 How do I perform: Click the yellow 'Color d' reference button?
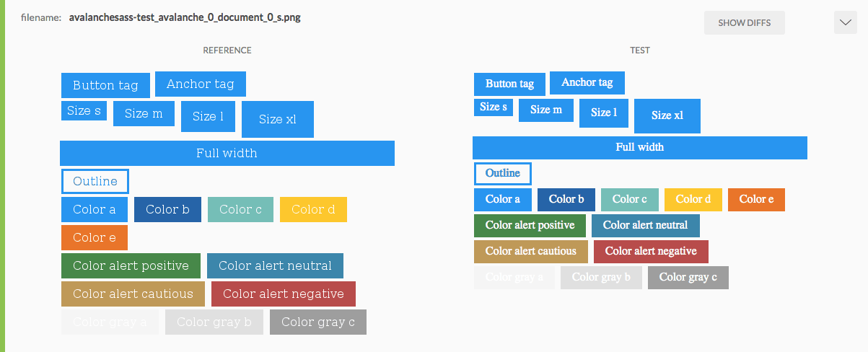click(313, 209)
